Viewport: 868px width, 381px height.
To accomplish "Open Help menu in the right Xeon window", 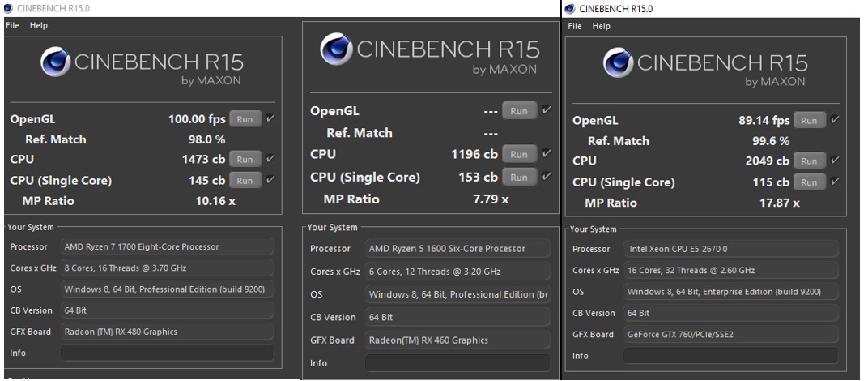I will tap(601, 26).
